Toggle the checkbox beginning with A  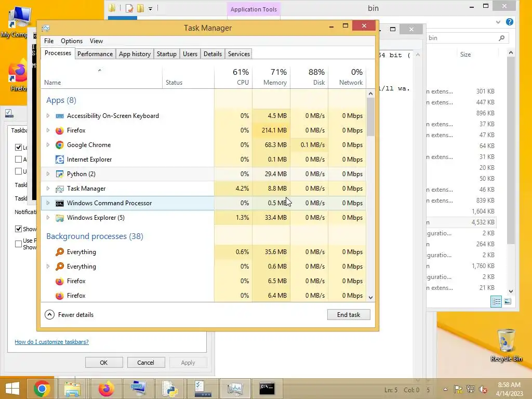pyautogui.click(x=18, y=159)
